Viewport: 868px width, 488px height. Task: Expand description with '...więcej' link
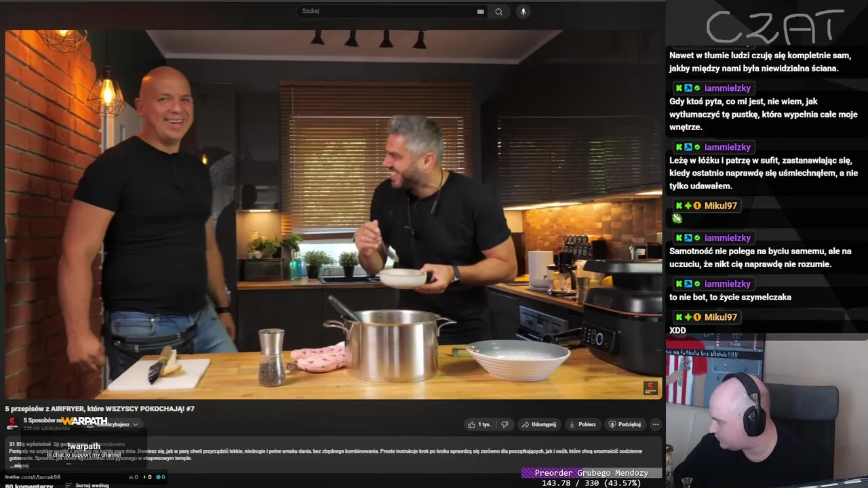[20, 466]
